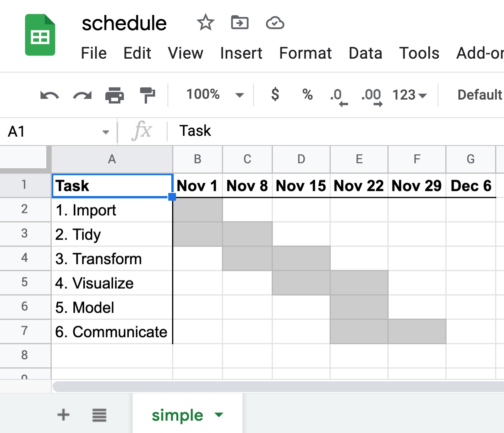Show the all sheets list button
Viewport: 504px width, 433px height.
tap(99, 415)
